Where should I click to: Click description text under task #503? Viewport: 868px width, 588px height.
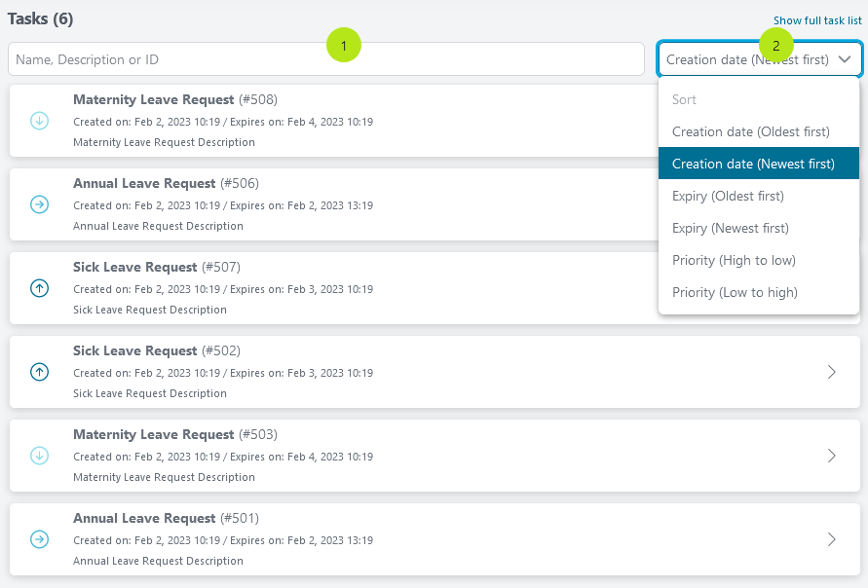[164, 477]
